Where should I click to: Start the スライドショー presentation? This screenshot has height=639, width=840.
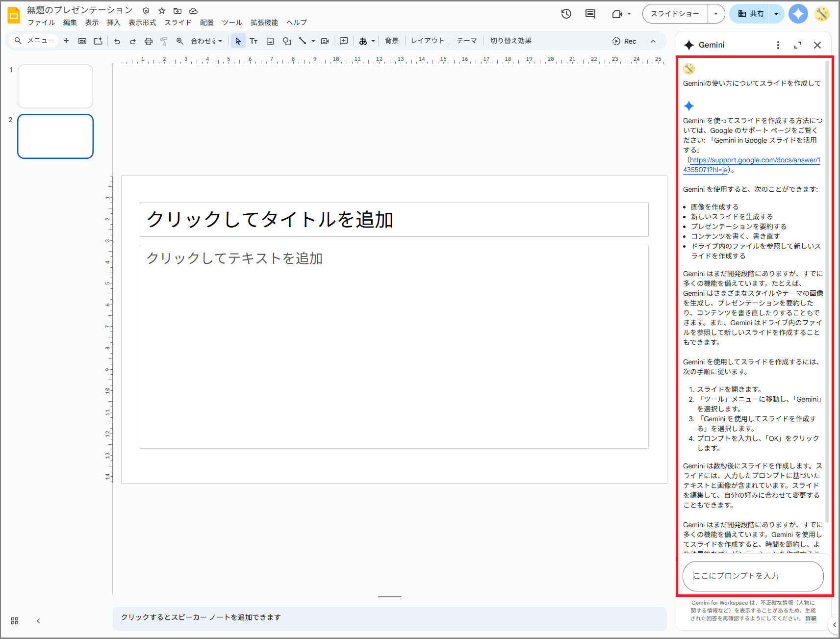(675, 14)
